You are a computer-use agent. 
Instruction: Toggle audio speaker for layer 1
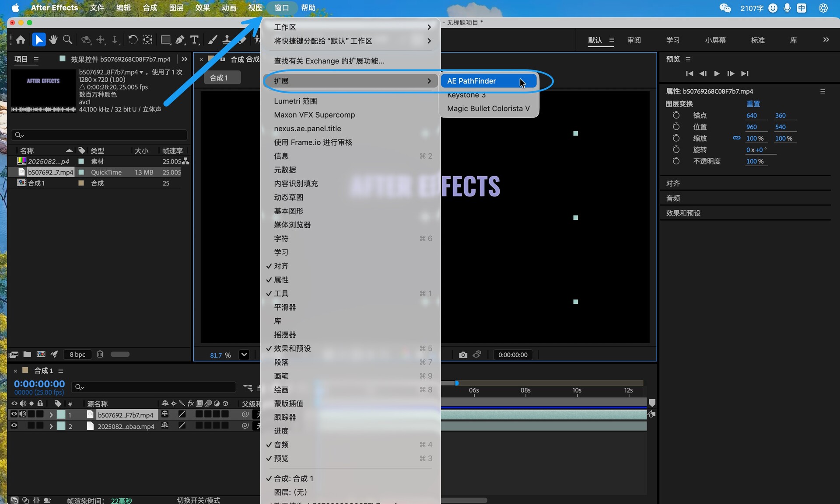pos(23,414)
